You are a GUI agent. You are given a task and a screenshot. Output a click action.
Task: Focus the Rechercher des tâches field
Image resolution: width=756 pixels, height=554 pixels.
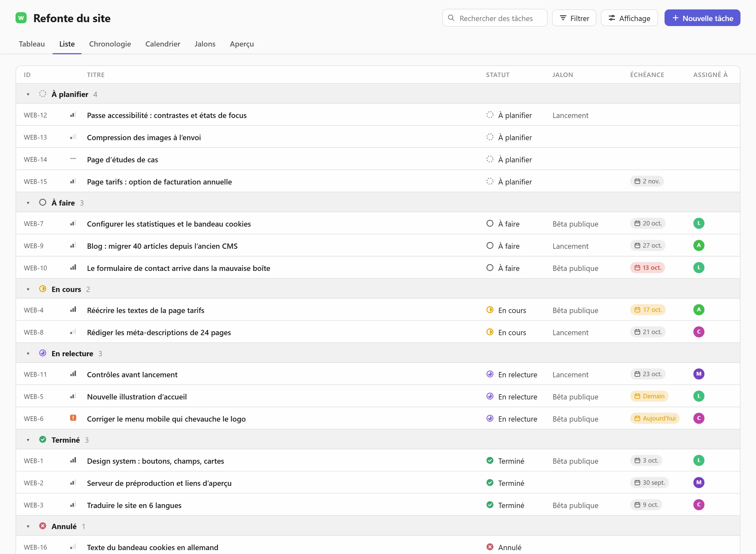click(495, 18)
